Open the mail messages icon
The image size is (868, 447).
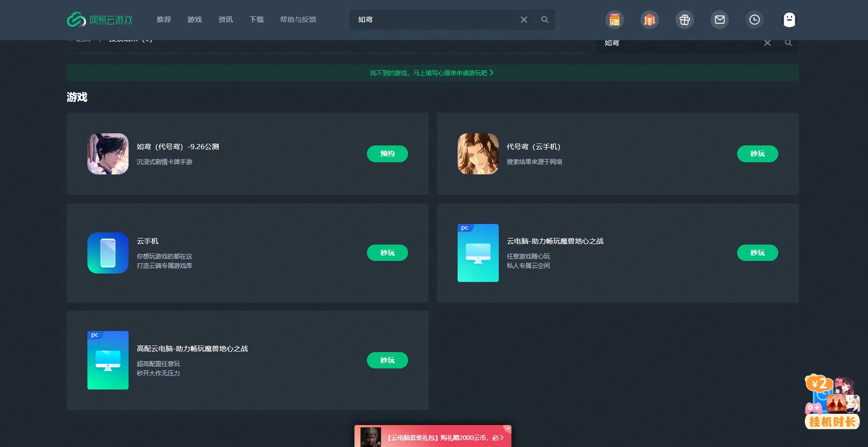click(719, 20)
